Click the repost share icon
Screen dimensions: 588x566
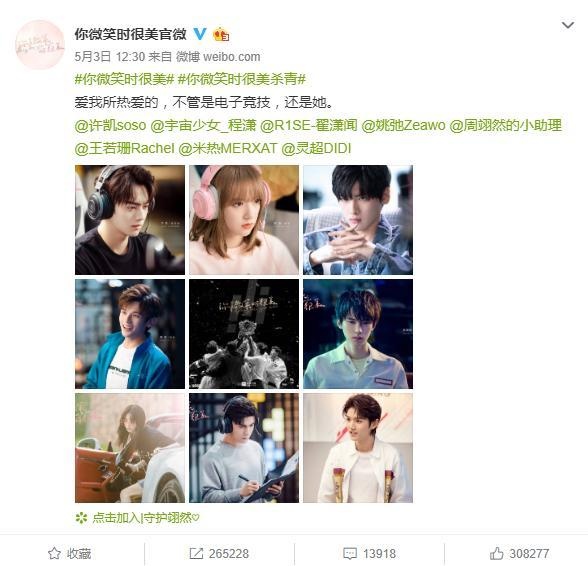point(196,553)
